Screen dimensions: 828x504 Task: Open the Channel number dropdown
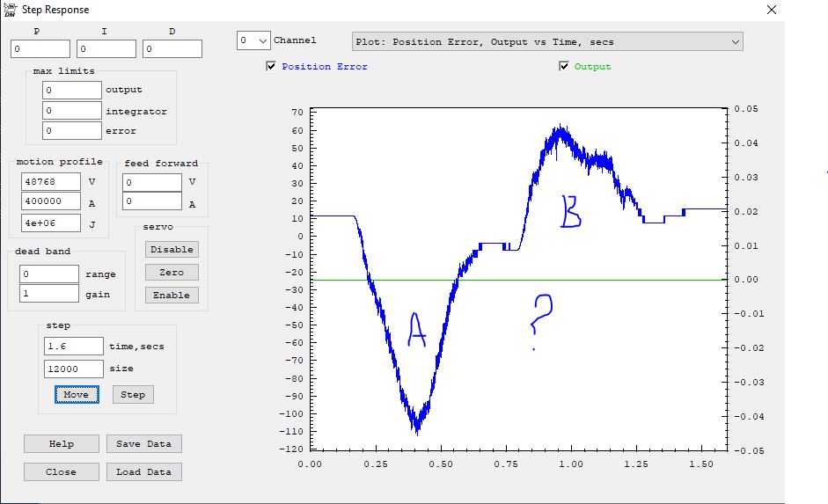pyautogui.click(x=253, y=40)
